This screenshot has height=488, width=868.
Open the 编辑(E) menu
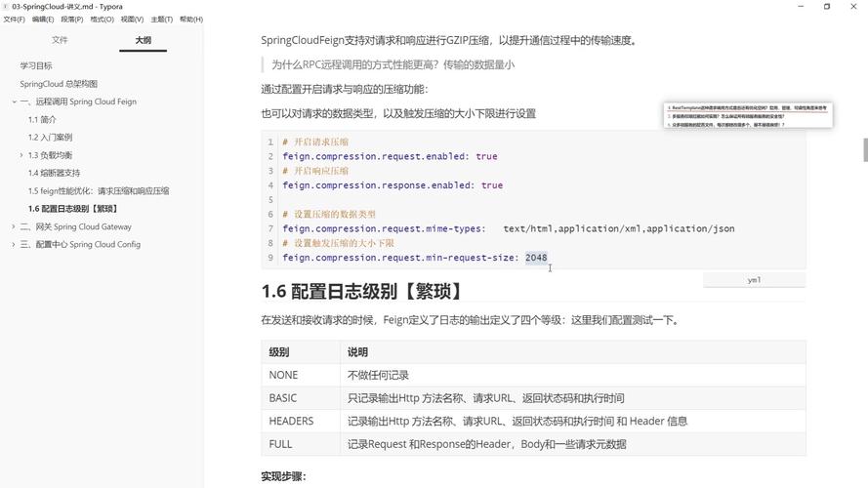tap(43, 20)
